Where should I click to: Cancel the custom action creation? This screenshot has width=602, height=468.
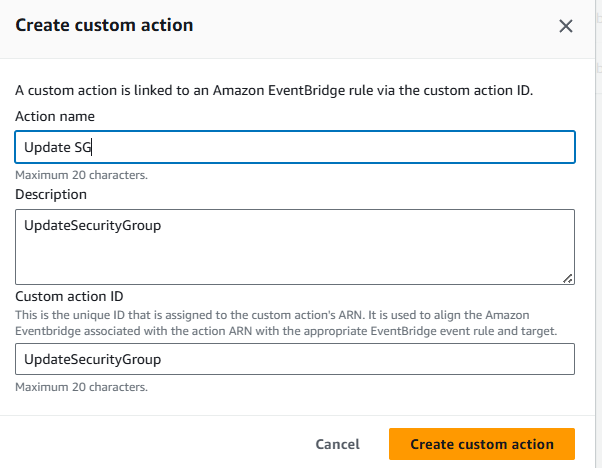337,444
